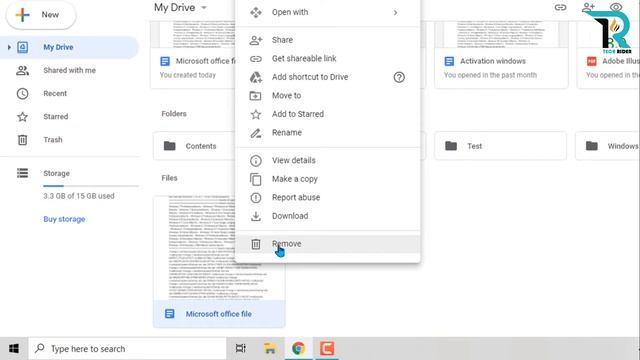Viewport: 640px width, 360px height.
Task: Open the Activation windows document card
Action: coord(501,56)
